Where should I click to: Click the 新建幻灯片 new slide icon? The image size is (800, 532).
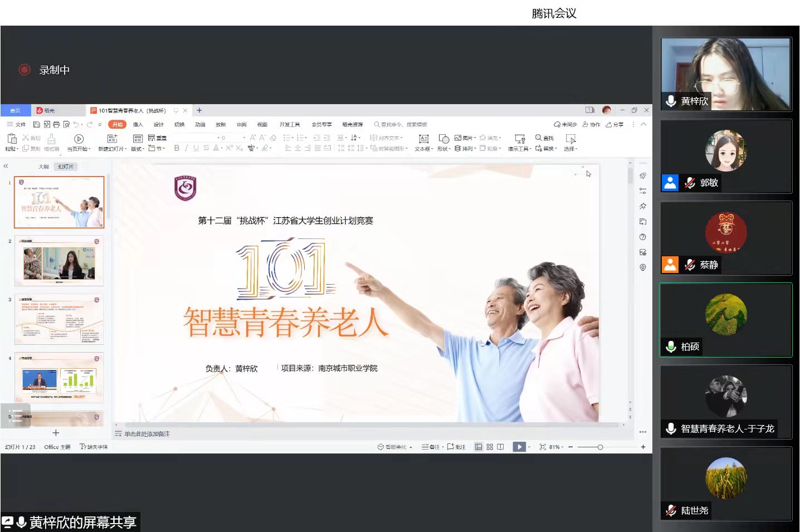112,139
